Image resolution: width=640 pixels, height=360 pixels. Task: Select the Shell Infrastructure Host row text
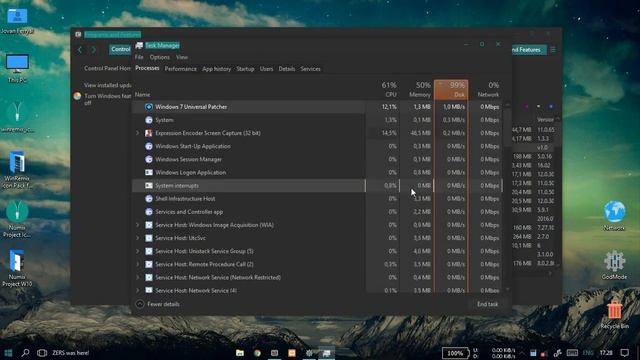pos(185,199)
